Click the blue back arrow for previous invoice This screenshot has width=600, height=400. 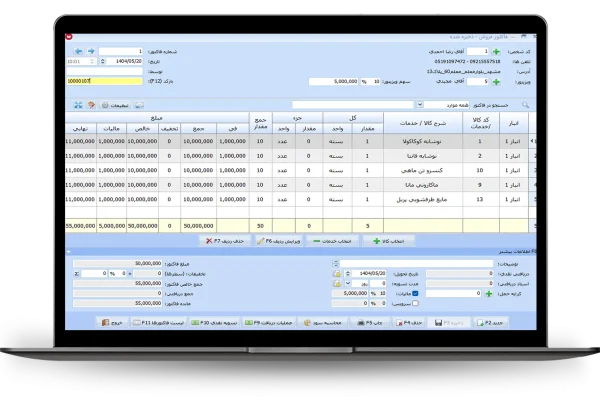point(78,51)
